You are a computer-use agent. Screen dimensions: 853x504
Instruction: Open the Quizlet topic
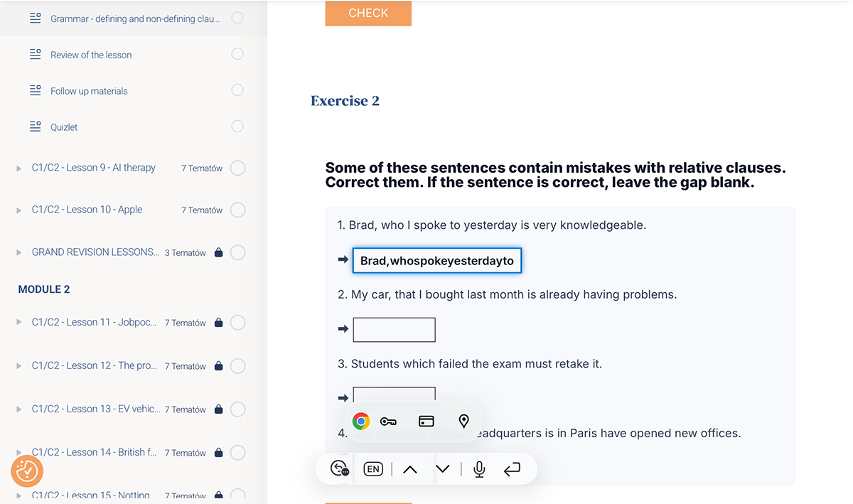click(64, 127)
